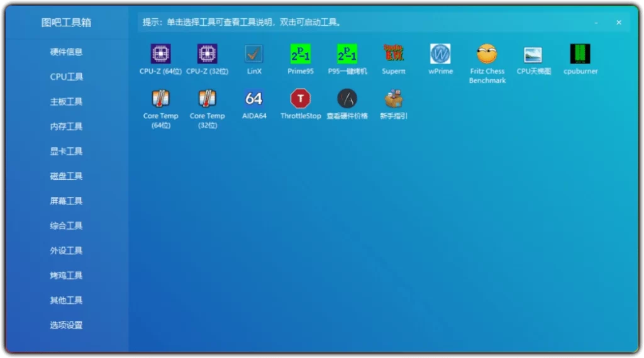Click the AIDA64 icon
Screen dimensions: 644x358
pos(254,99)
